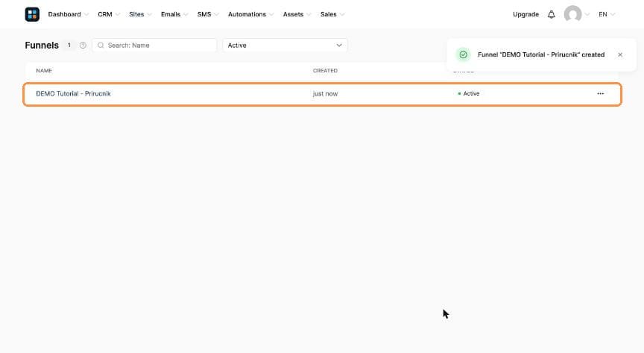Open the DEMO Tutorial - Prirucnik funnel
The image size is (644, 353).
click(x=73, y=94)
